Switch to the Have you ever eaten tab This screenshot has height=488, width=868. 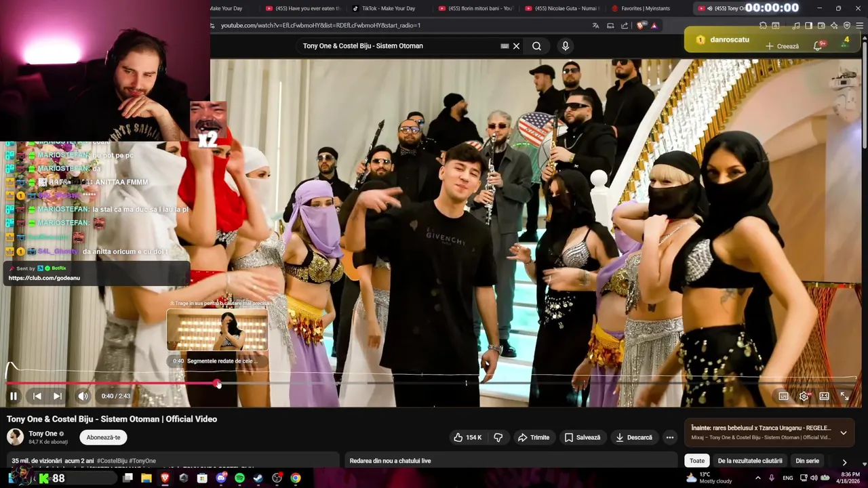pyautogui.click(x=302, y=8)
